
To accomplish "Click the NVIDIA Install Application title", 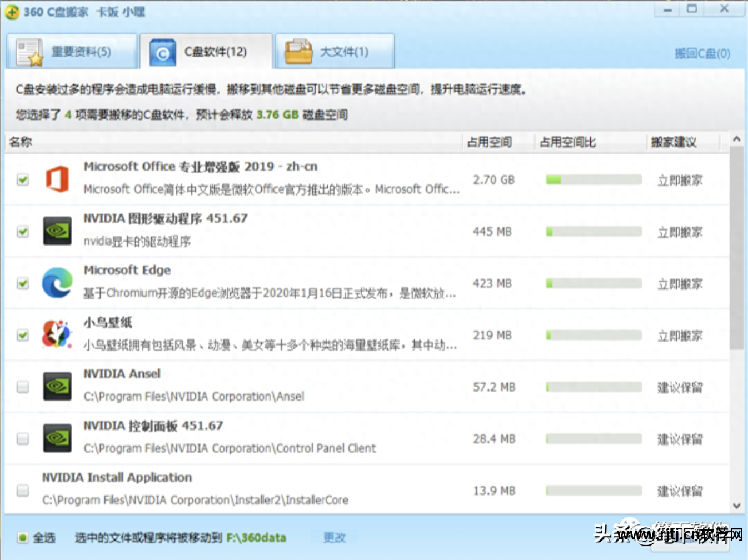I will [117, 477].
